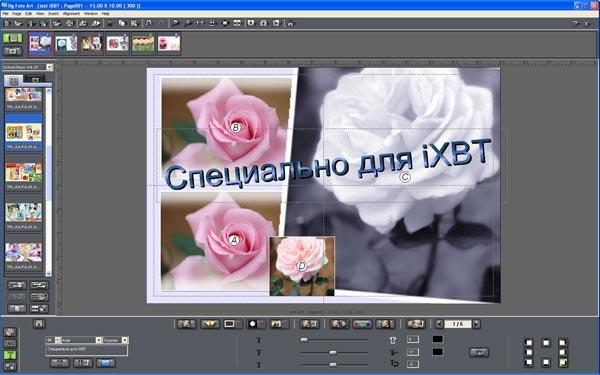
Task: Toggle the camera view mode button
Action: tap(13, 51)
